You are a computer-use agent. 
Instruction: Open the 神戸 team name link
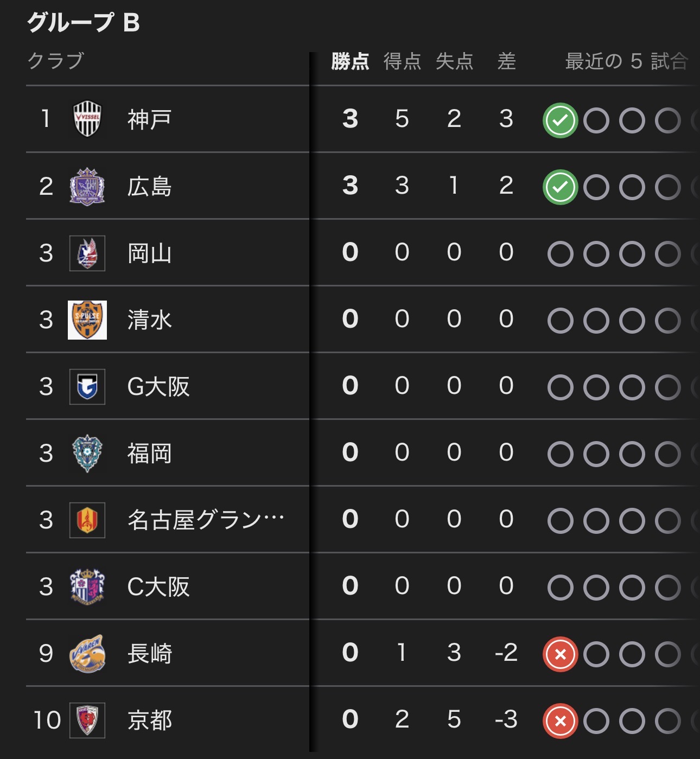149,120
